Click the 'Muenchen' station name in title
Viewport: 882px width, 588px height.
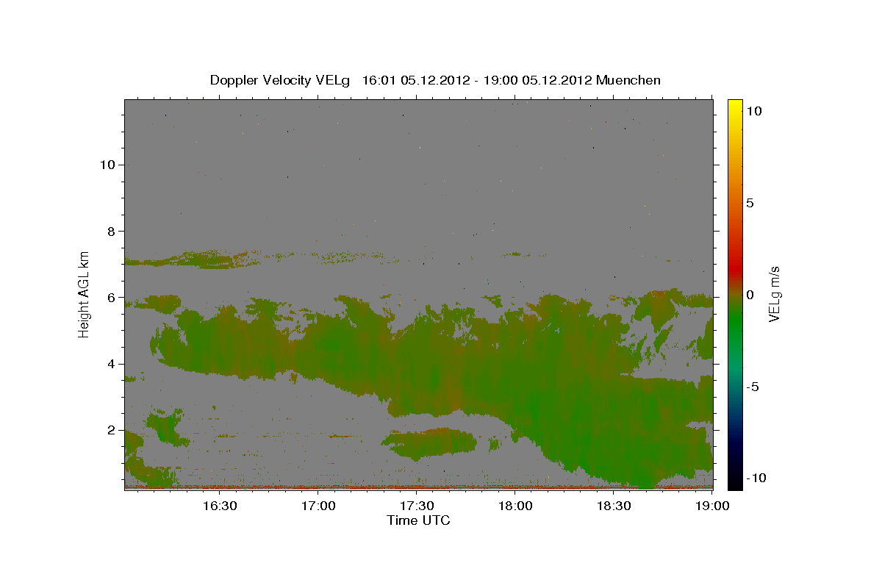coord(628,80)
